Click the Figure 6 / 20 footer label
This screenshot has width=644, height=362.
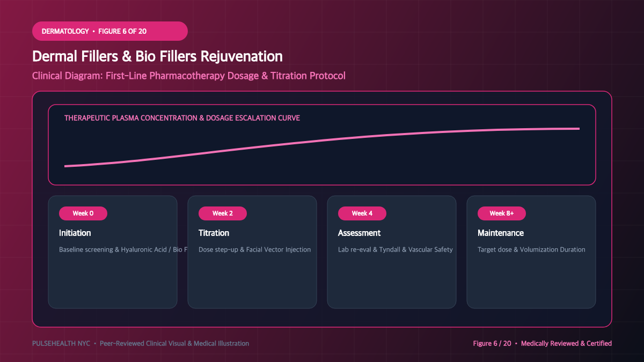coord(492,343)
